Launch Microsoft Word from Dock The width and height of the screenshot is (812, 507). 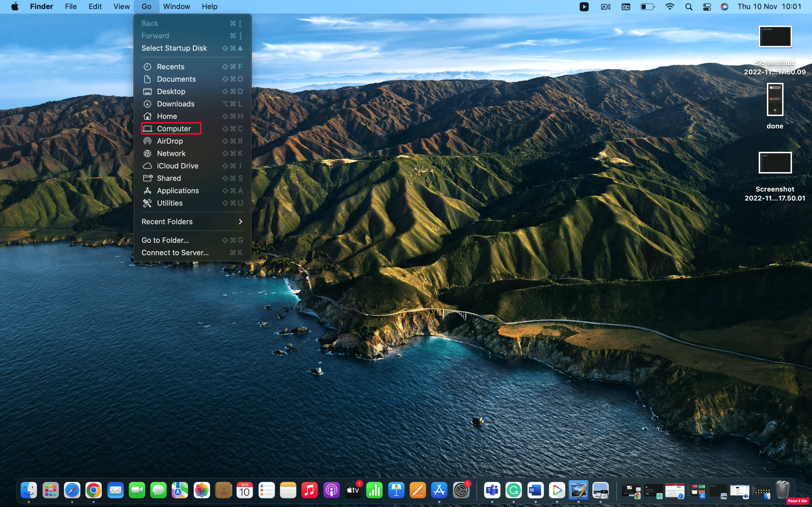pyautogui.click(x=535, y=491)
